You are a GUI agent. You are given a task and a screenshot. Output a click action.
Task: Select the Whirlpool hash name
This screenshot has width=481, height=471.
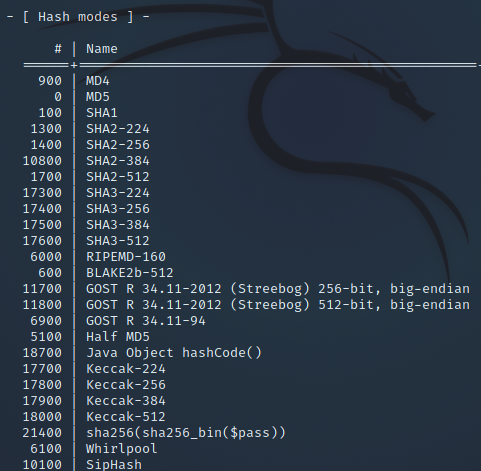122,449
